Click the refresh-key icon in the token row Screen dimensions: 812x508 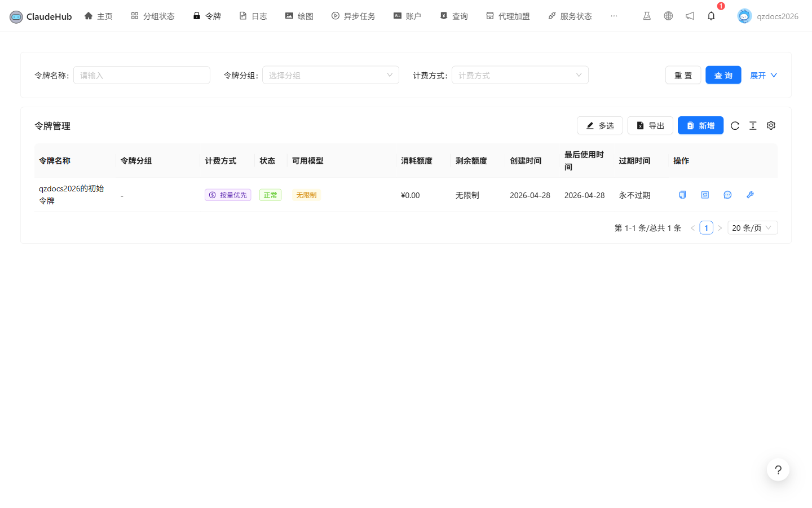pos(705,195)
